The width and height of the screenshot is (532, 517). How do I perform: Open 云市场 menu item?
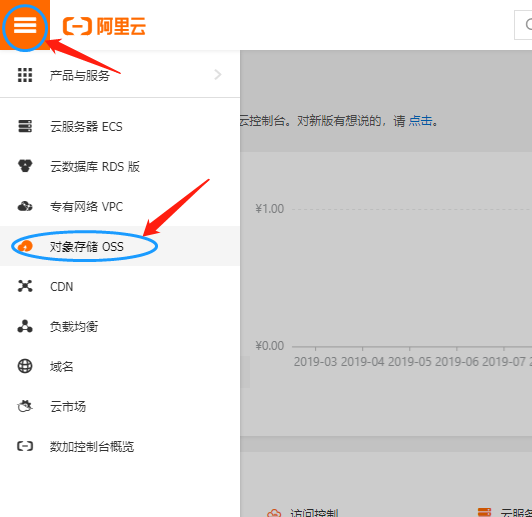click(68, 407)
